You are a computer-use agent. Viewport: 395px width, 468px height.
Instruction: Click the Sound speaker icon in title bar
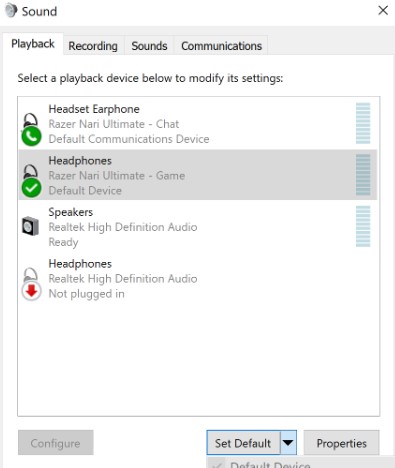coord(11,11)
